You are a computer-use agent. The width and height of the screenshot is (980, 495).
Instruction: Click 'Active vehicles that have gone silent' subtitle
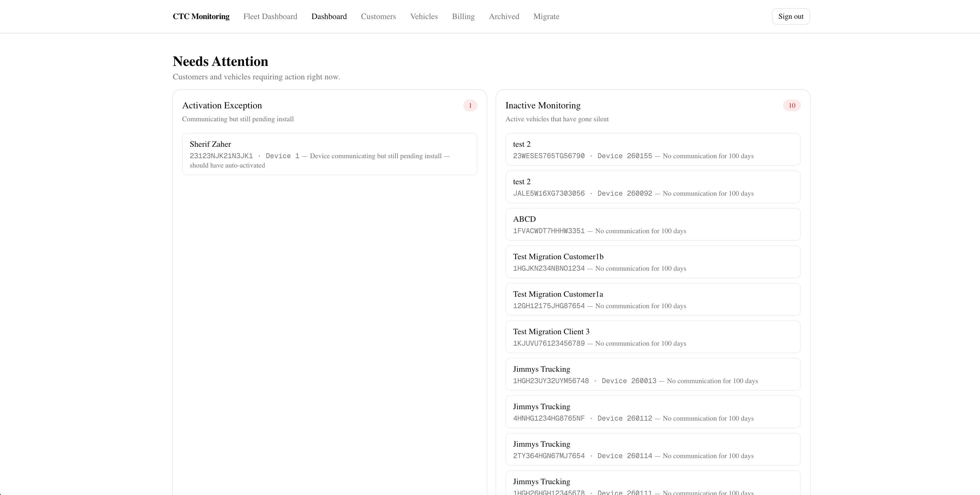(x=557, y=119)
